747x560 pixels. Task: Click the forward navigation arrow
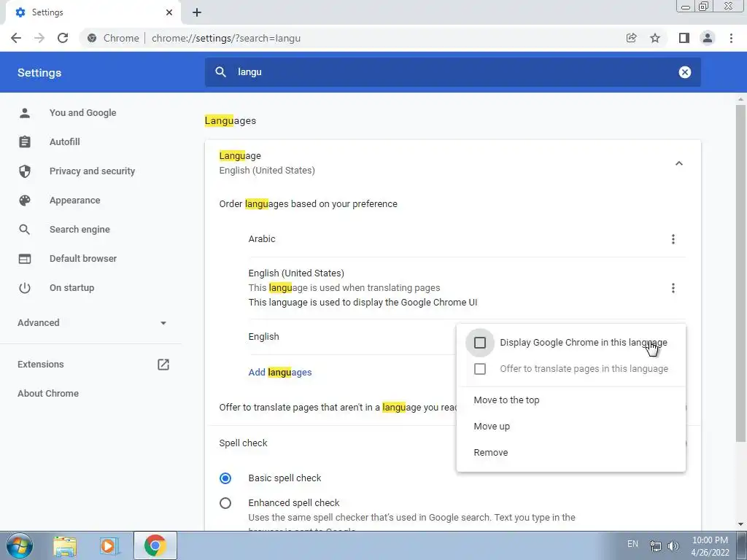tap(39, 38)
